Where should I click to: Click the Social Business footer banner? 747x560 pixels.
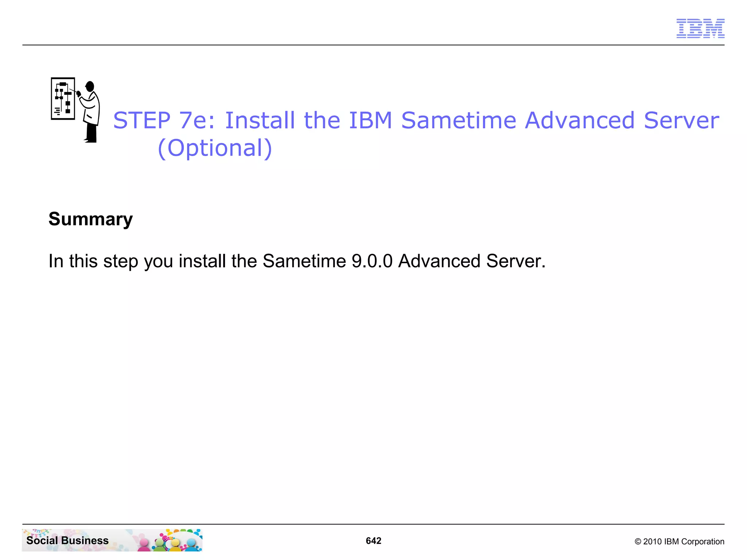pos(112,540)
